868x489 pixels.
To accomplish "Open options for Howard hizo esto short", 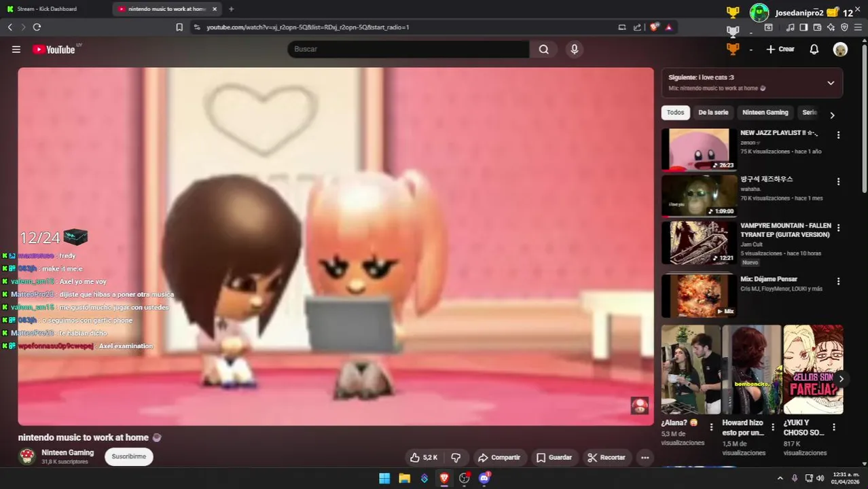I will [772, 427].
